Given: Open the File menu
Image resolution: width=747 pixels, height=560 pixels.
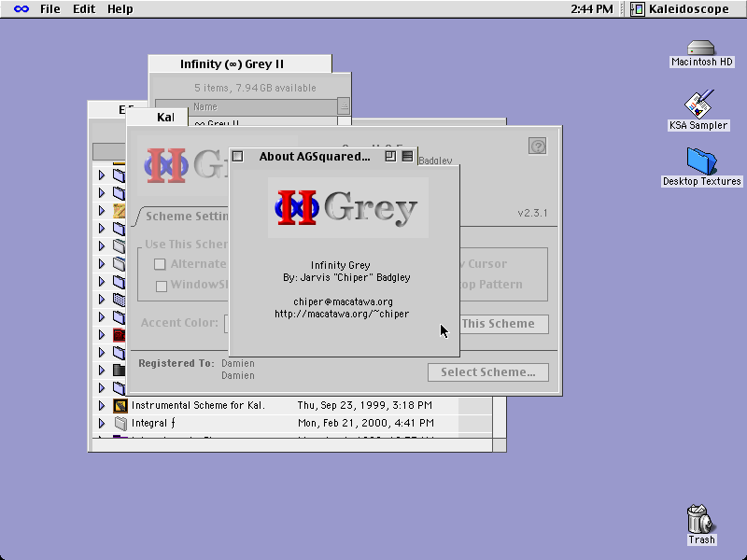Looking at the screenshot, I should (x=50, y=9).
